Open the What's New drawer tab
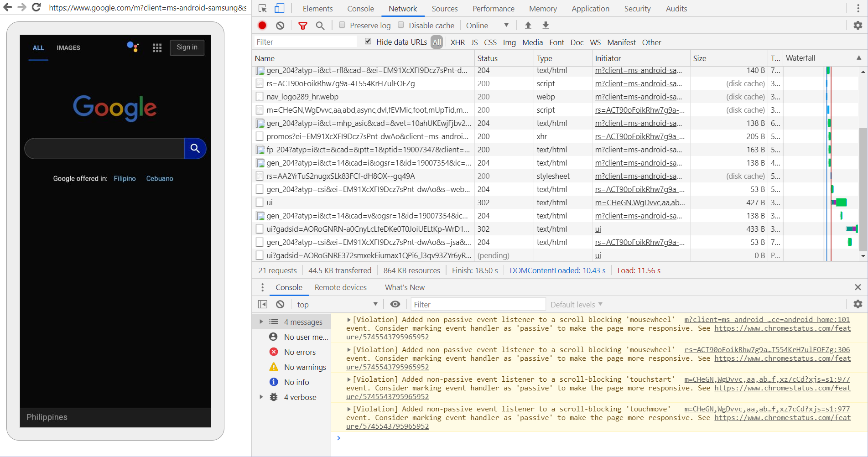The image size is (868, 457). [x=405, y=287]
